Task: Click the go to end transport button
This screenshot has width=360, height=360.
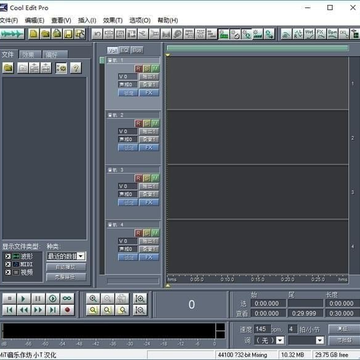Action: click(53, 310)
